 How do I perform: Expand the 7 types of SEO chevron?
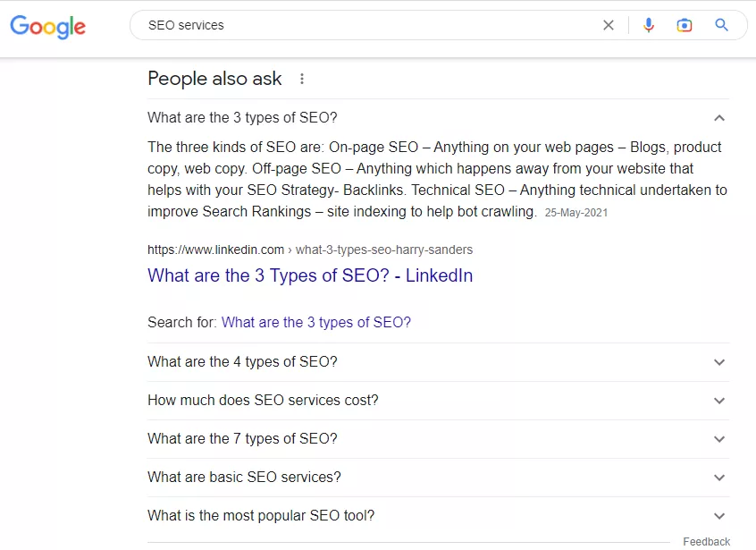[719, 439]
